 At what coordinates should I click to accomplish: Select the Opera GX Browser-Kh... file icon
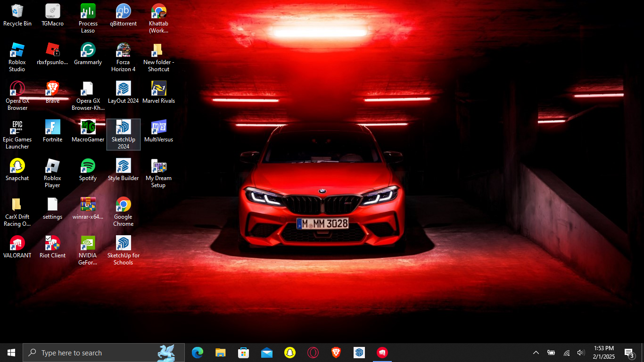pyautogui.click(x=88, y=96)
